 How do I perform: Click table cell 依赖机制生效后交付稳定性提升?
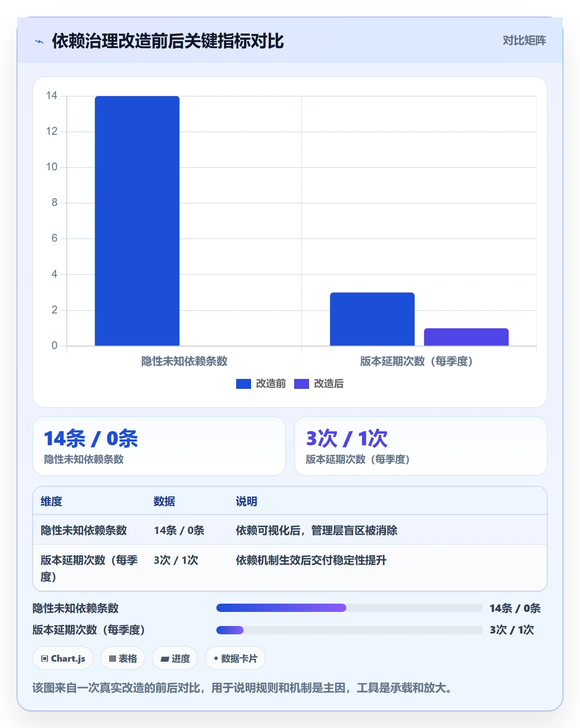[311, 561]
